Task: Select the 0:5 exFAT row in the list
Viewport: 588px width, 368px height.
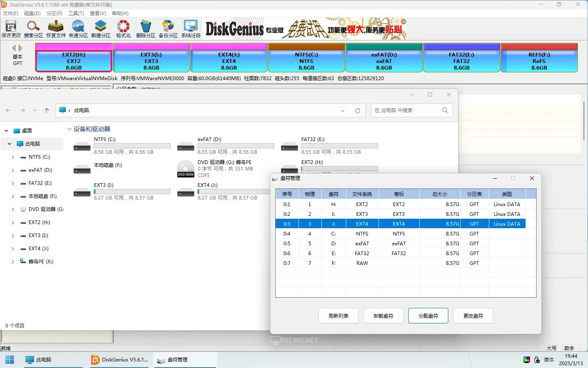Action: pos(401,243)
